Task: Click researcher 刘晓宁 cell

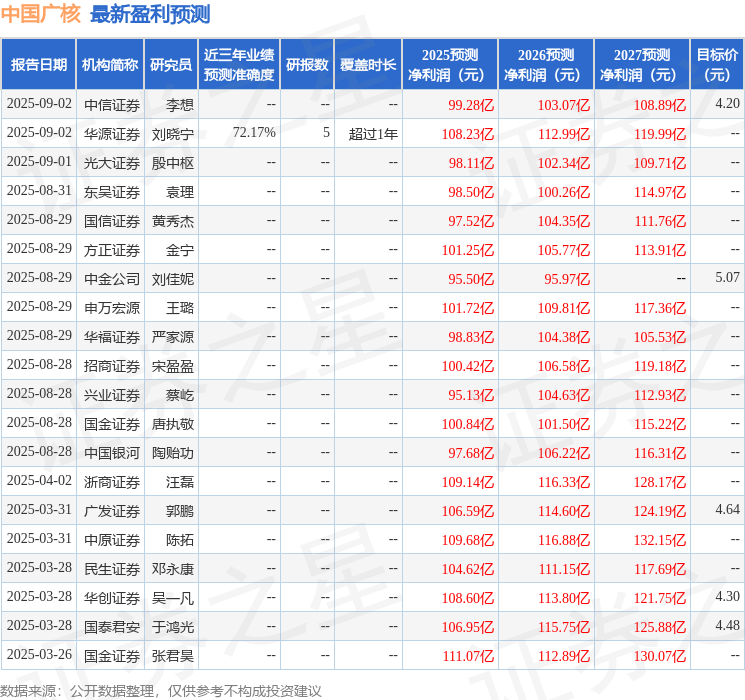Action: click(173, 134)
